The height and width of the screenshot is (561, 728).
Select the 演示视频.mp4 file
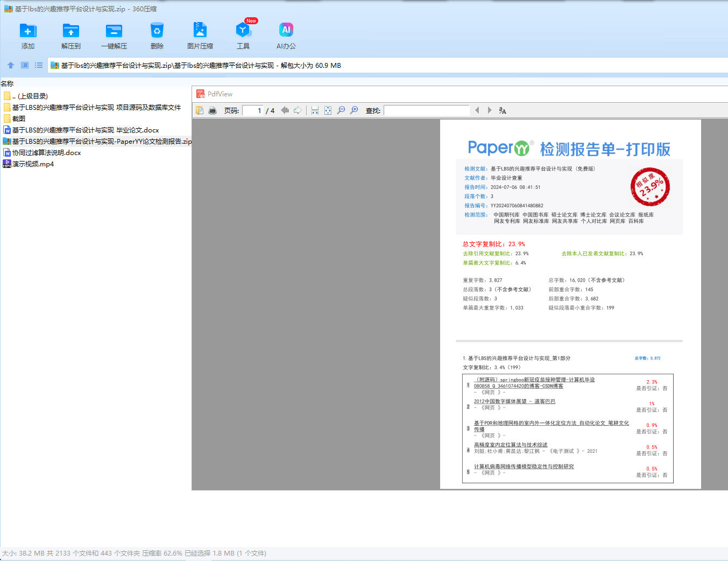(29, 164)
